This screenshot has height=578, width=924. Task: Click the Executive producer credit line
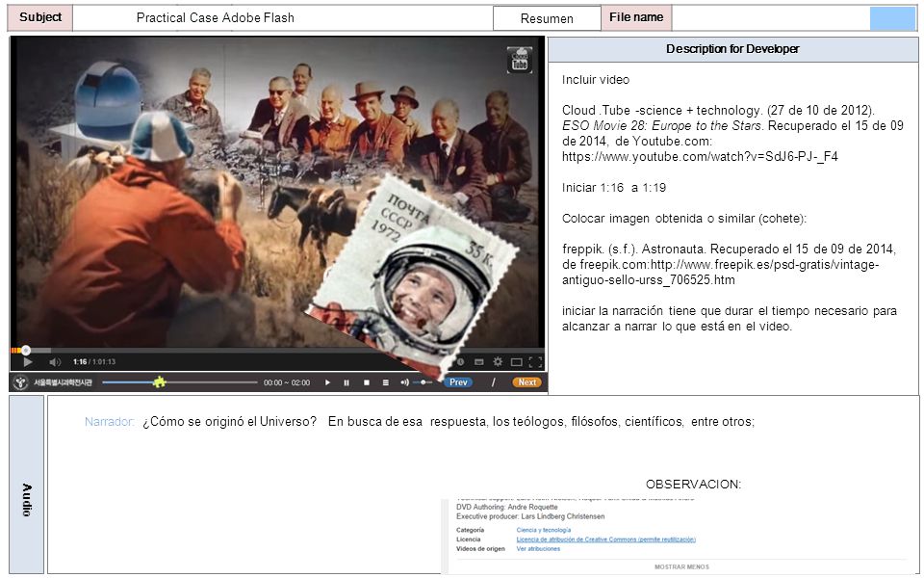[530, 516]
